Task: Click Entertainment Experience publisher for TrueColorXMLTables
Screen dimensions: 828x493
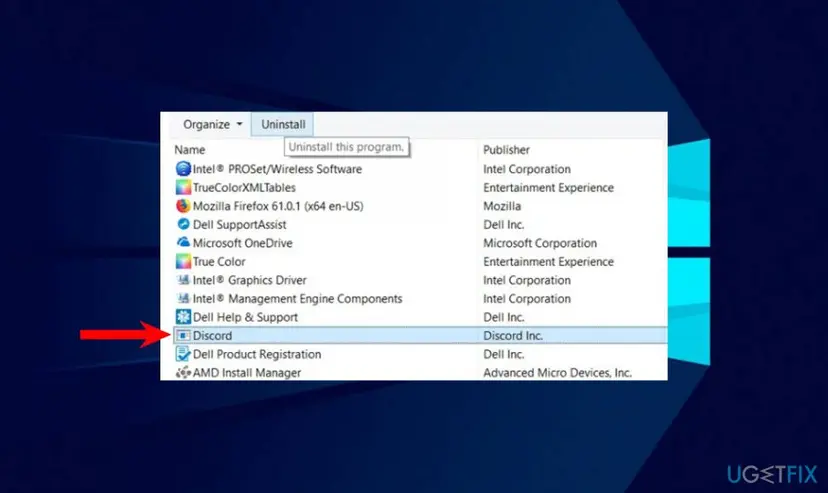Action: 548,187
